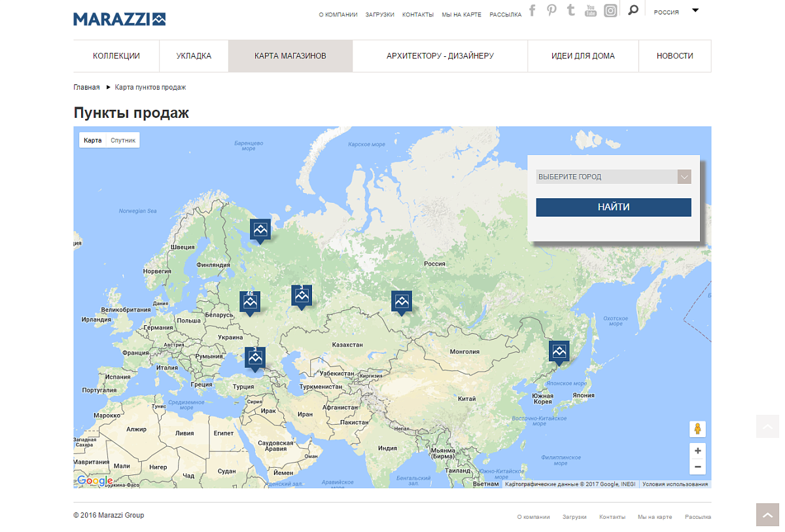Viewport: 785px width, 532px height.
Task: Select the store marker labeled 46
Action: 250,303
